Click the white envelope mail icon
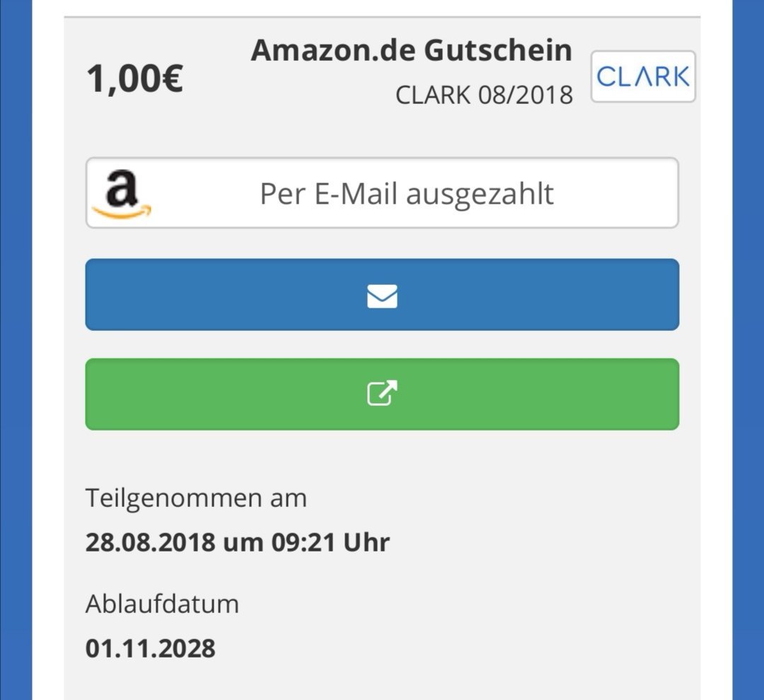Screen dimensions: 764x700 pos(382,296)
